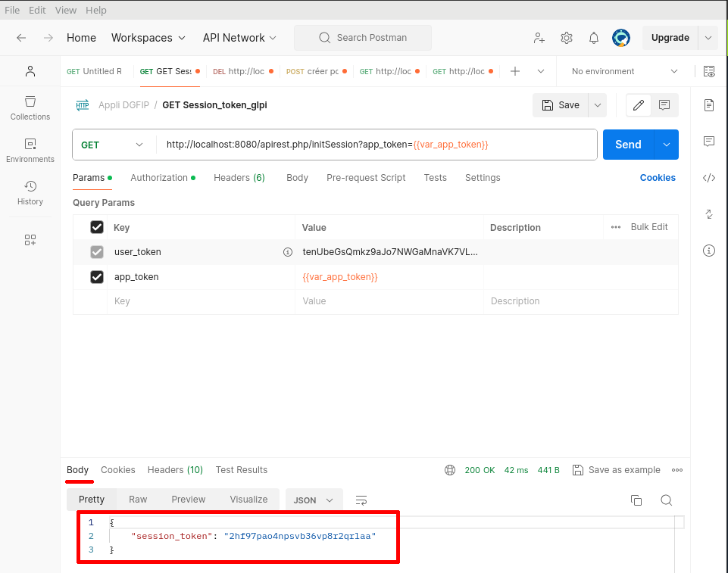Open the Documentation icon in right sidebar
Image resolution: width=728 pixels, height=573 pixels.
click(709, 105)
